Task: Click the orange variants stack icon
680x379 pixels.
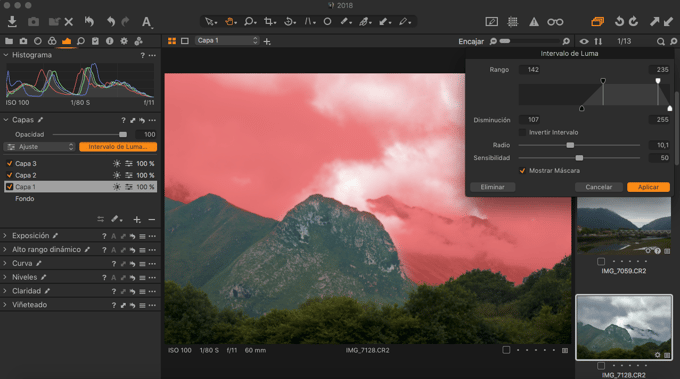Action: coord(598,21)
